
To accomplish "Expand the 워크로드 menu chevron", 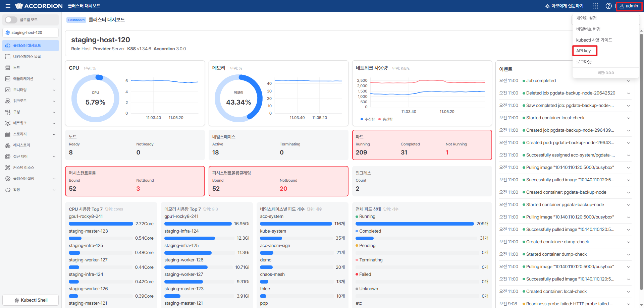I will [54, 101].
